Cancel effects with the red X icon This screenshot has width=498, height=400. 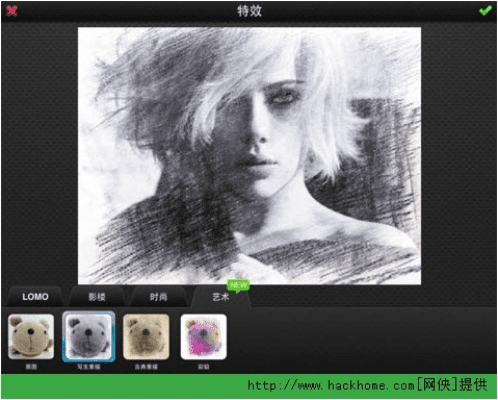pyautogui.click(x=12, y=11)
